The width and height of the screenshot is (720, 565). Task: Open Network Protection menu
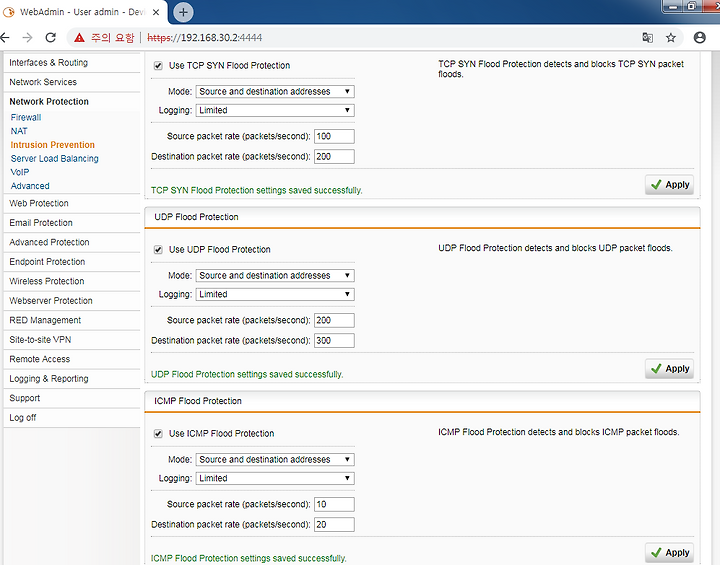coord(72,102)
